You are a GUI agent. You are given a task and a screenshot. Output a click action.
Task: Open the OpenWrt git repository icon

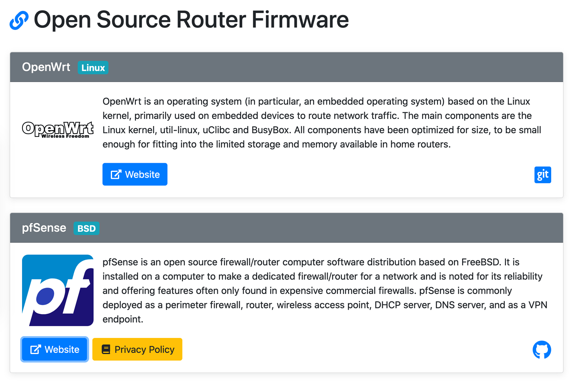[x=542, y=175]
